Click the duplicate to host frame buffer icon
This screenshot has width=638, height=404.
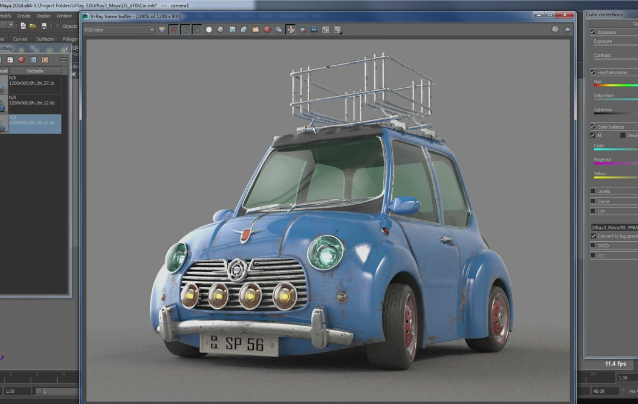pyautogui.click(x=279, y=30)
